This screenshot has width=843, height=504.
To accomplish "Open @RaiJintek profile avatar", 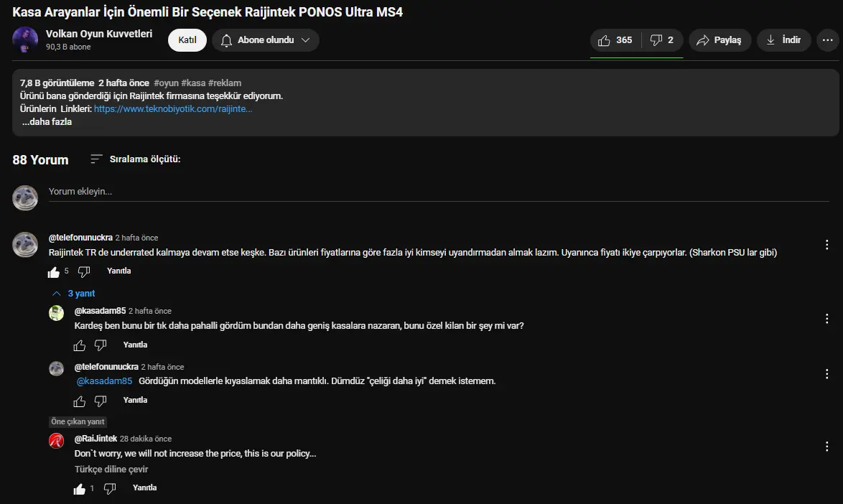I will [57, 441].
